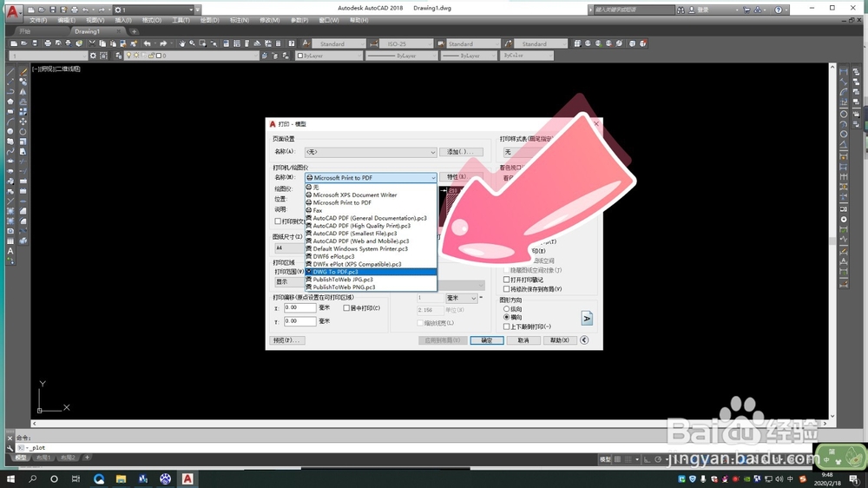Click the 登录 sign-in link
The width and height of the screenshot is (868, 488).
point(702,10)
